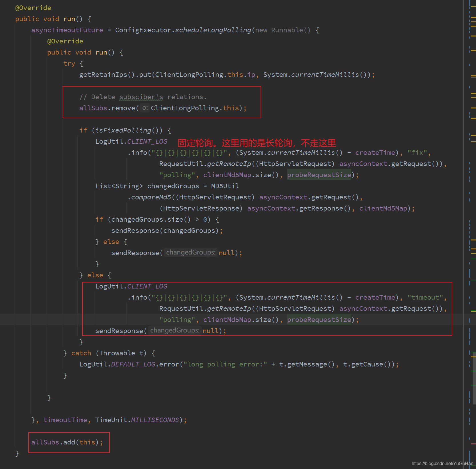Click the 'new Runnable()' text

283,30
